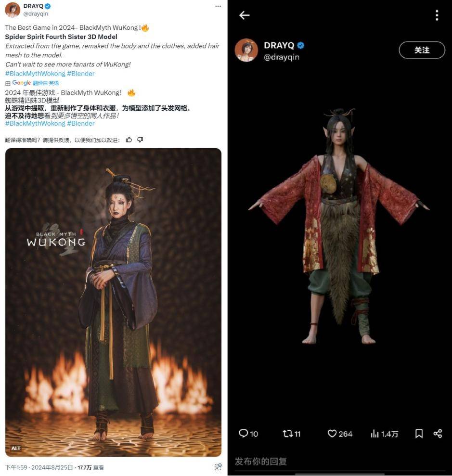Click the #BlackMythWokong hashtag in English text

35,74
